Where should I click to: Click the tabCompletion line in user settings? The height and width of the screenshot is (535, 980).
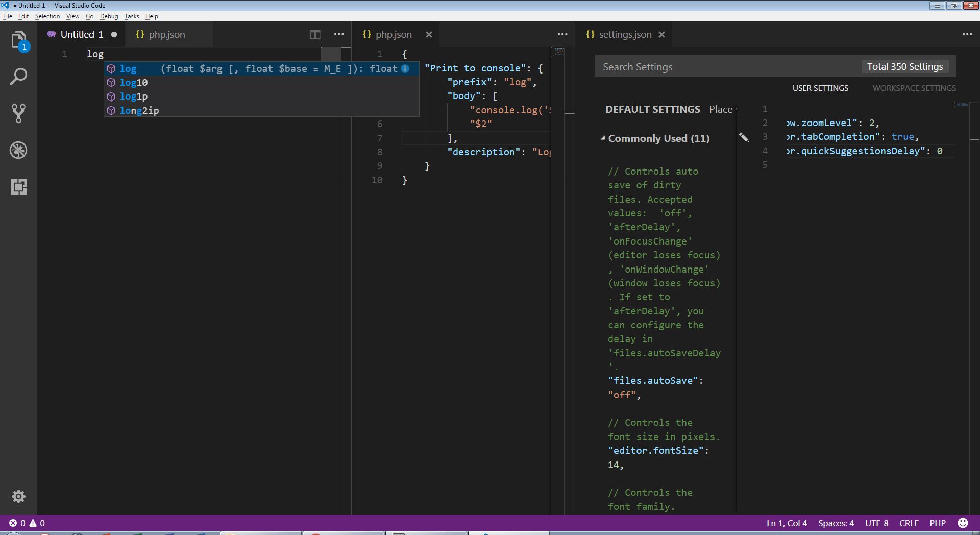point(852,137)
